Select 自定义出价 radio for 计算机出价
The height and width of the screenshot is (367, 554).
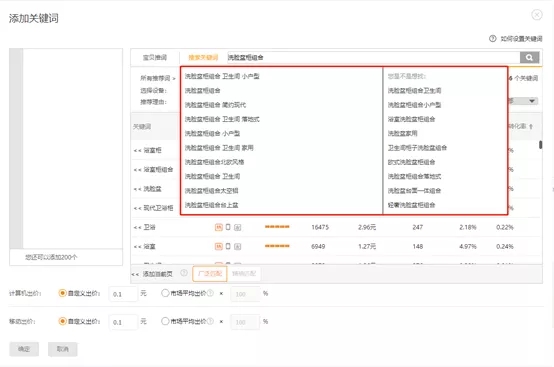pyautogui.click(x=63, y=293)
